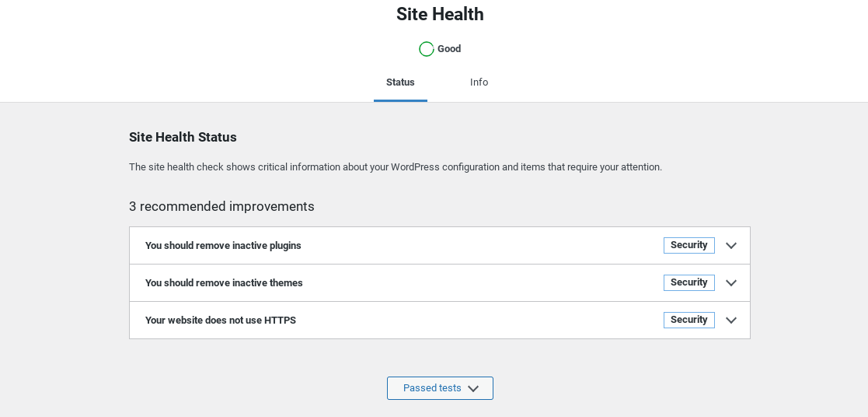Click Security badge on inactive themes row

688,282
